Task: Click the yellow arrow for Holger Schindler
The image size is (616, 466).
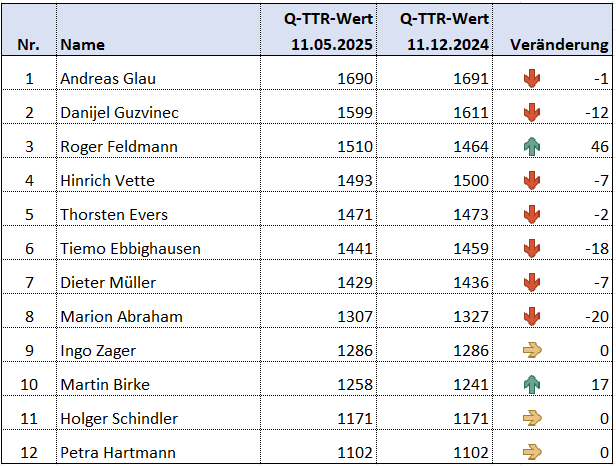Action: click(x=532, y=418)
